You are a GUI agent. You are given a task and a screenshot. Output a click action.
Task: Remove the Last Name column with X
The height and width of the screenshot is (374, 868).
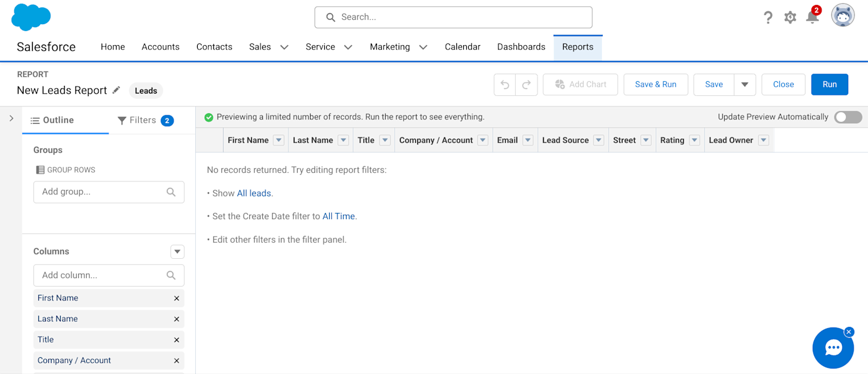(x=177, y=320)
